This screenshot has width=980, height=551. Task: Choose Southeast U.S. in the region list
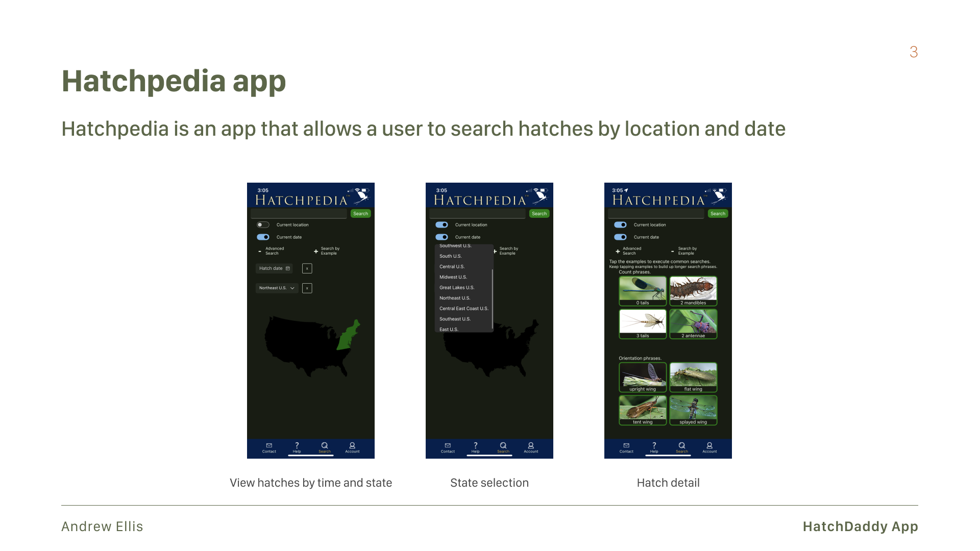(455, 319)
